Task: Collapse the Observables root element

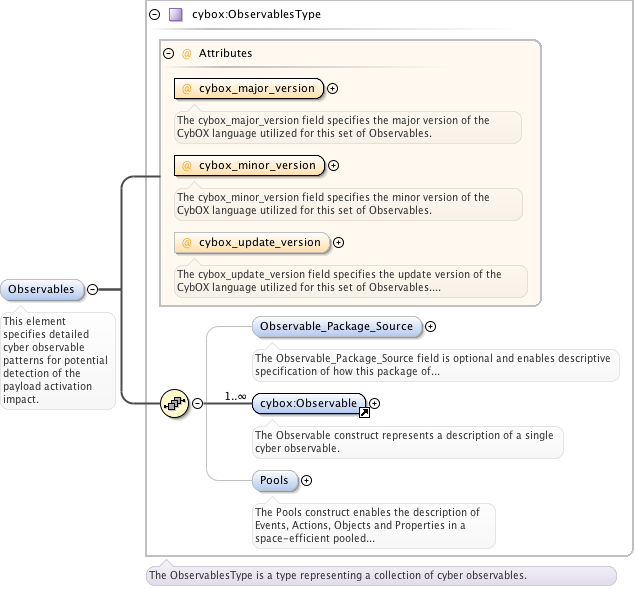Action: (x=93, y=290)
